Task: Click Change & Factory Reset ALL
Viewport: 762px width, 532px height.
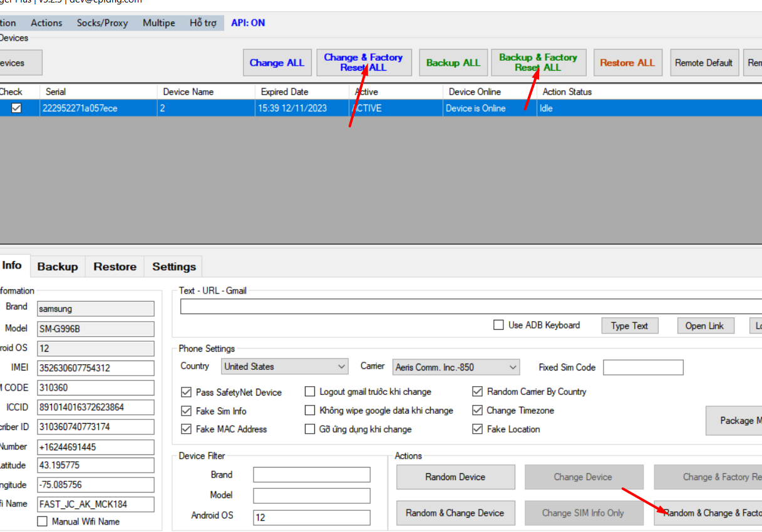Action: 363,63
